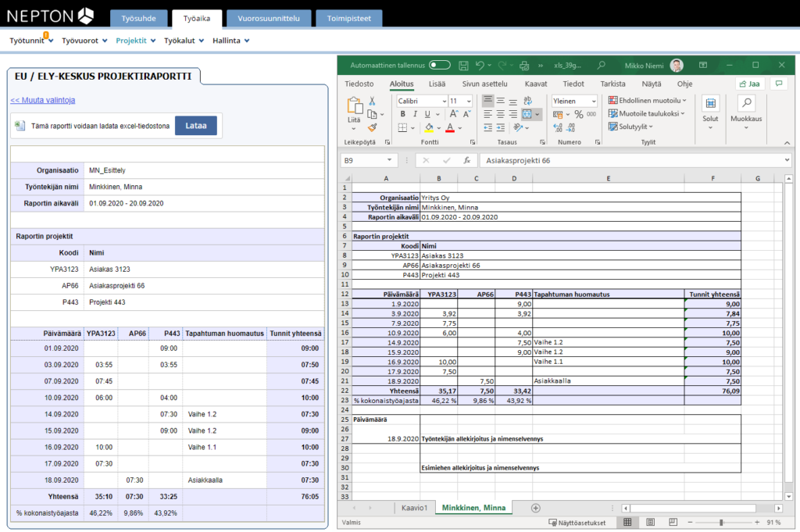Toggle Automaattinen tallennus autosave switch
The width and height of the screenshot is (800, 532).
point(439,66)
